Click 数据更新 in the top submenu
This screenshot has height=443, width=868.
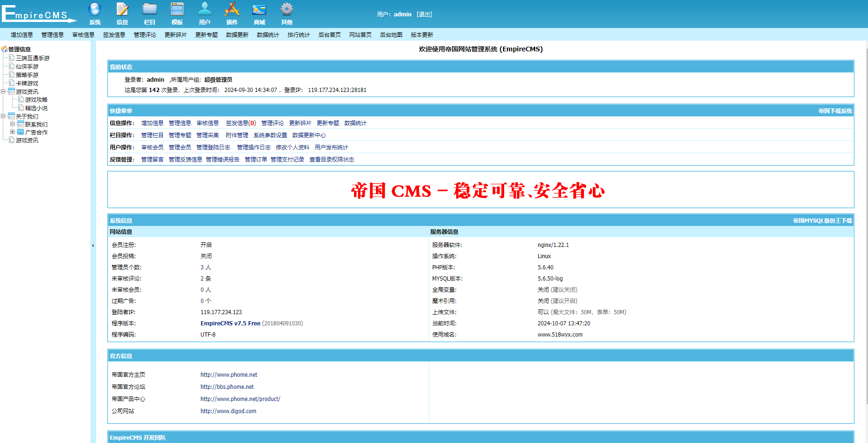[237, 35]
